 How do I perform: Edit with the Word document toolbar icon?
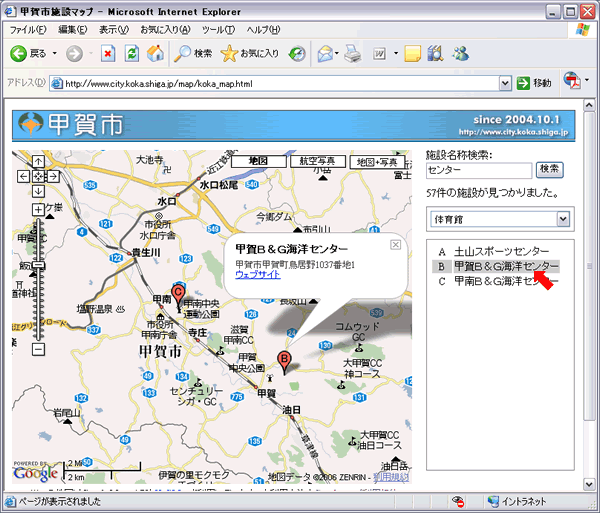click(379, 54)
